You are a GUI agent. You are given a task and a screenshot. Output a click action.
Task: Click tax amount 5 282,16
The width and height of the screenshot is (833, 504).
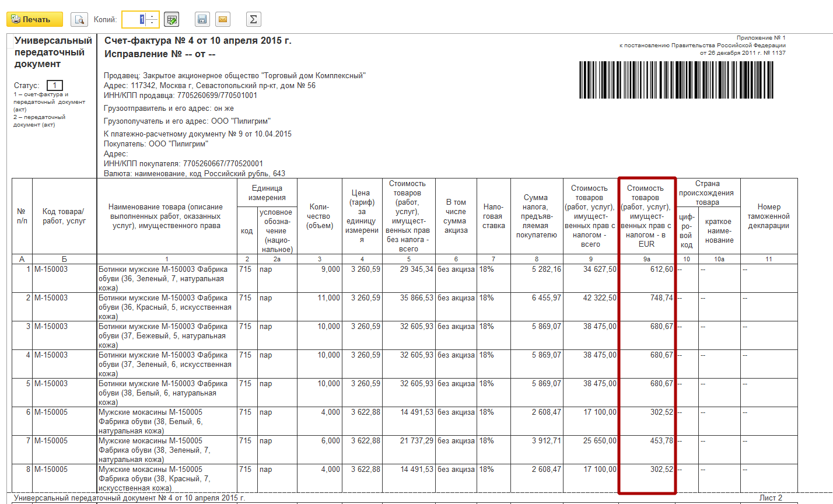(x=547, y=269)
